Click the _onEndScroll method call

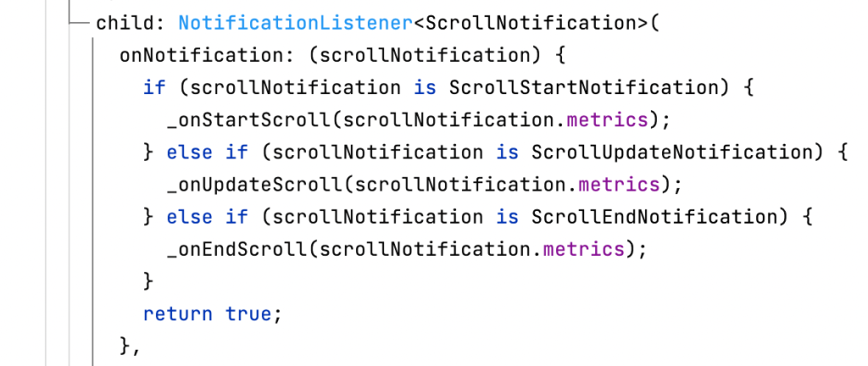(x=237, y=249)
